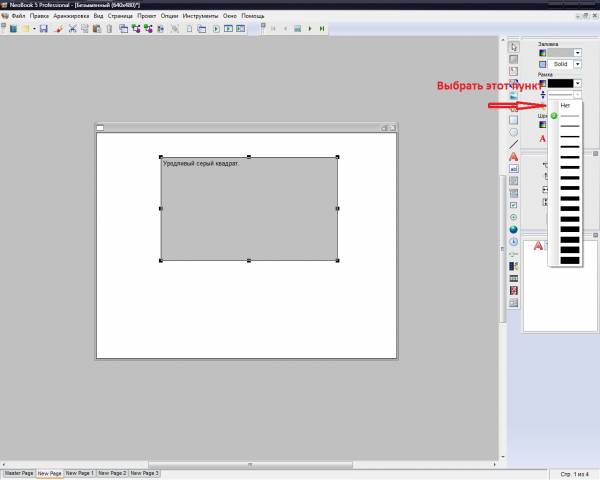This screenshot has height=480, width=600.
Task: Choose the thinnest line in width list
Action: [x=569, y=116]
